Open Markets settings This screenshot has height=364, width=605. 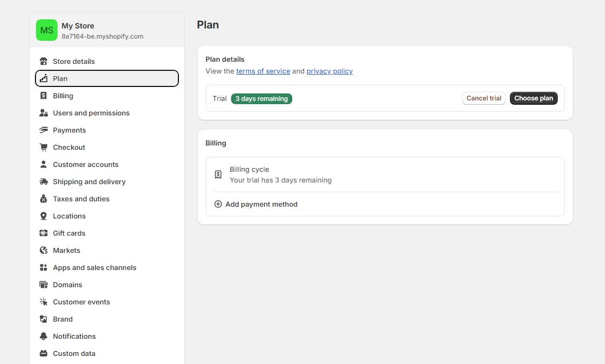click(107, 250)
